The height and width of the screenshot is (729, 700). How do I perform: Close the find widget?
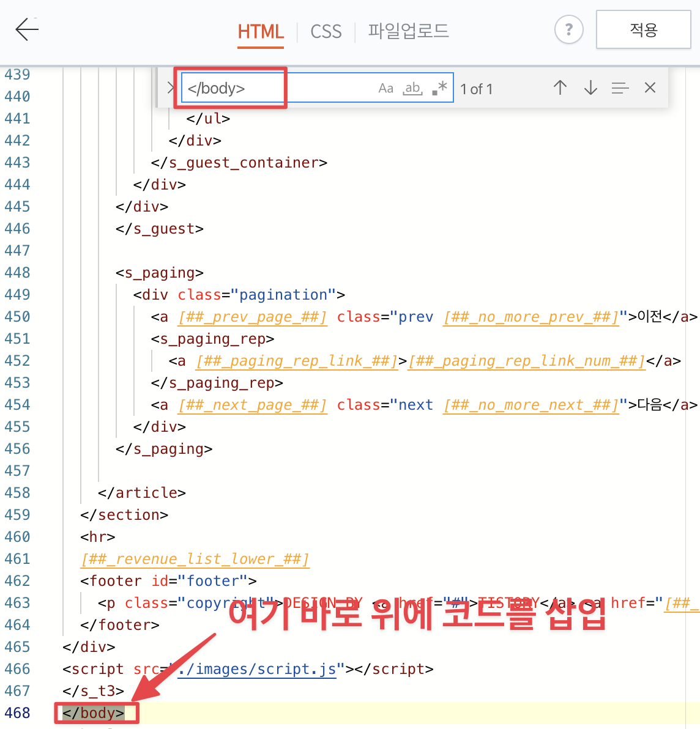pyautogui.click(x=650, y=88)
